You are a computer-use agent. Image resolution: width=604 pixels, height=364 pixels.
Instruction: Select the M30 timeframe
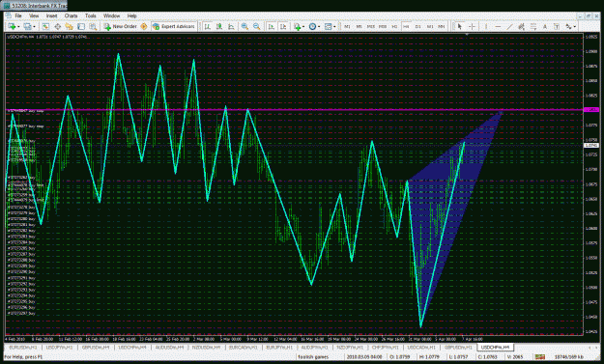click(383, 26)
